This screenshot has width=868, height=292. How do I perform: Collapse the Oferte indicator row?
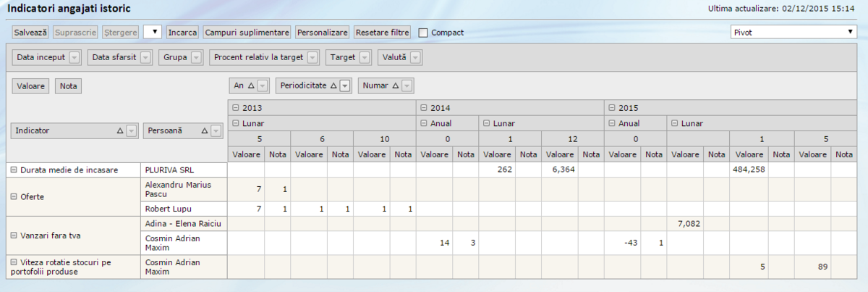click(x=14, y=196)
